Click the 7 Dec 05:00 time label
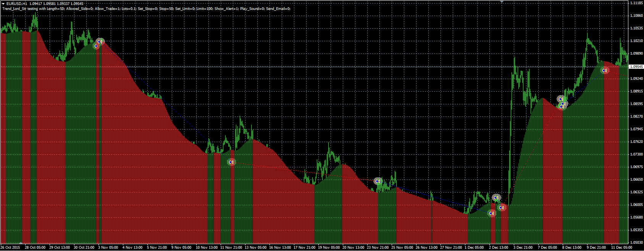The height and width of the screenshot is (251, 644). tap(547, 248)
